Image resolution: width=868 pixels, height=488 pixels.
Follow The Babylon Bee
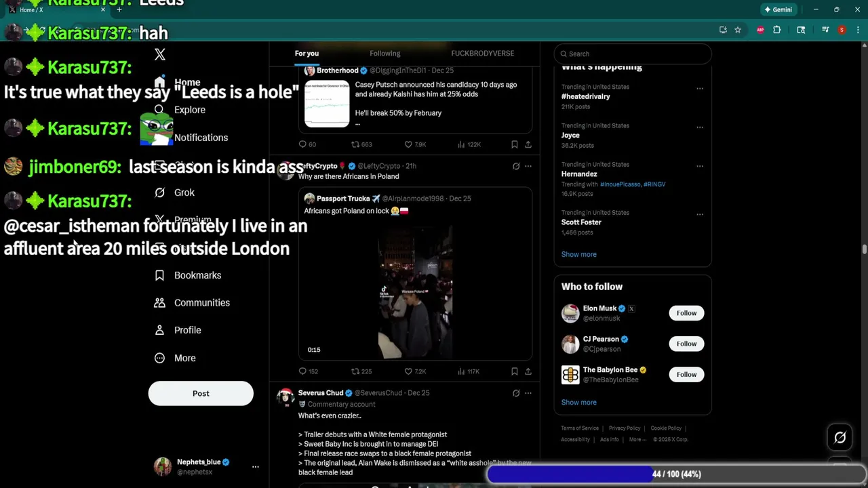point(686,374)
